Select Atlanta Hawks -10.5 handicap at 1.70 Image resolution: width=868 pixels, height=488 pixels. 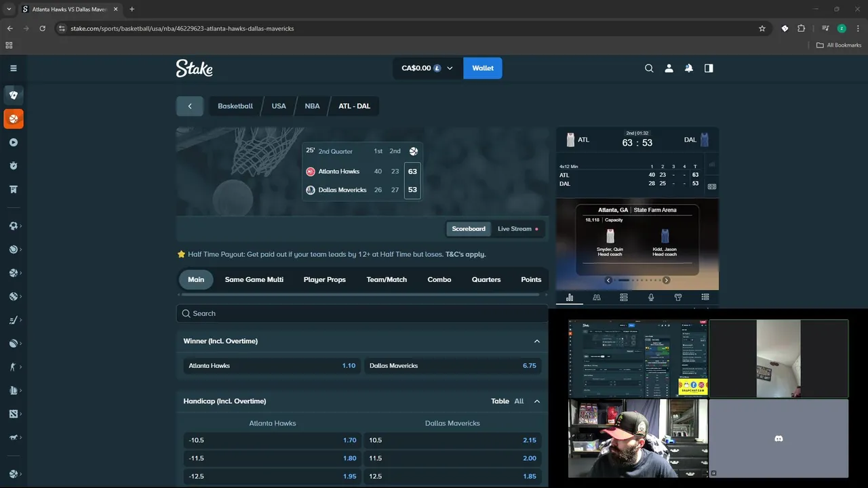point(272,440)
